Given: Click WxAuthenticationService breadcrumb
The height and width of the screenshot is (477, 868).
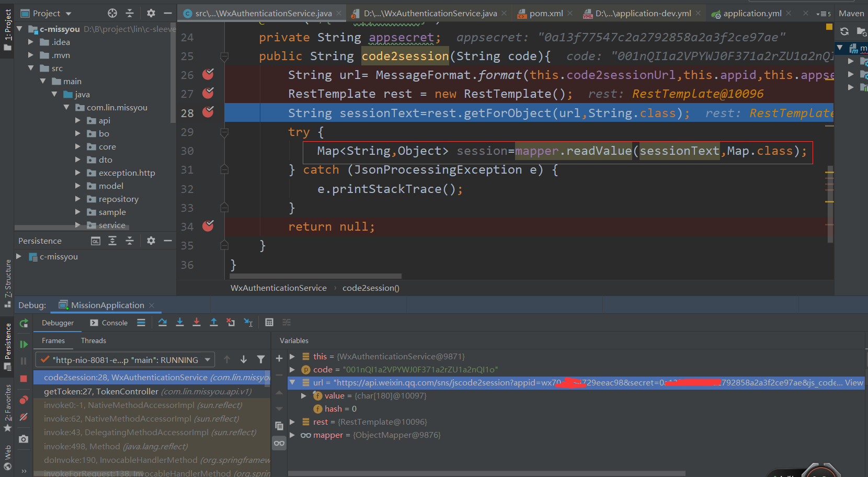Looking at the screenshot, I should coord(278,288).
